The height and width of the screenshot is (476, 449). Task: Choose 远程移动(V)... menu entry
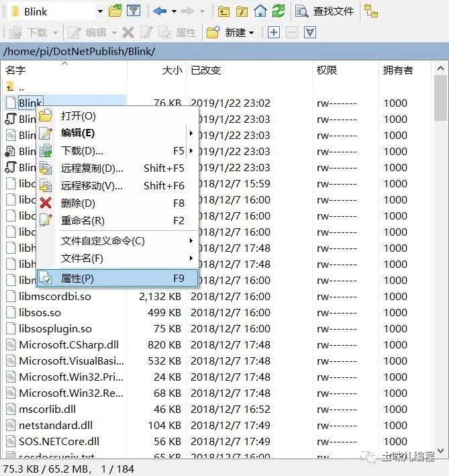point(117,185)
